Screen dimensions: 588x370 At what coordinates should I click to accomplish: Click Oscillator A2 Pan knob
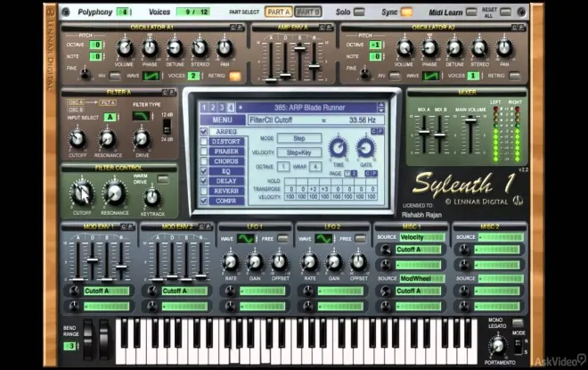click(504, 48)
